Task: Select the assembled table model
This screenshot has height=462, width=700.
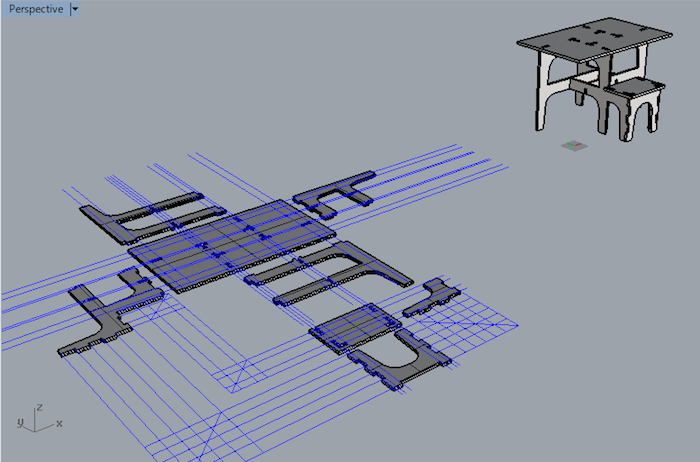Action: [x=595, y=79]
